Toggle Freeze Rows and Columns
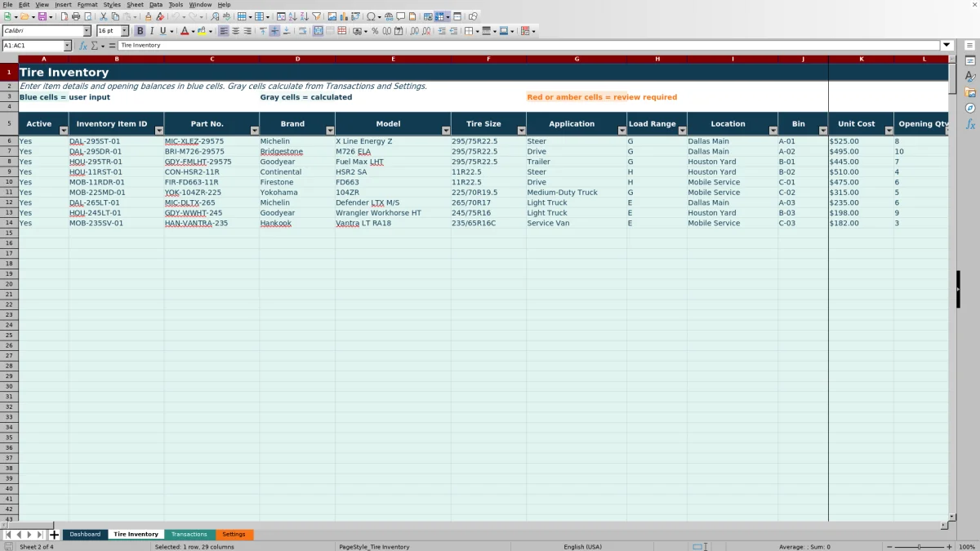 tap(439, 16)
